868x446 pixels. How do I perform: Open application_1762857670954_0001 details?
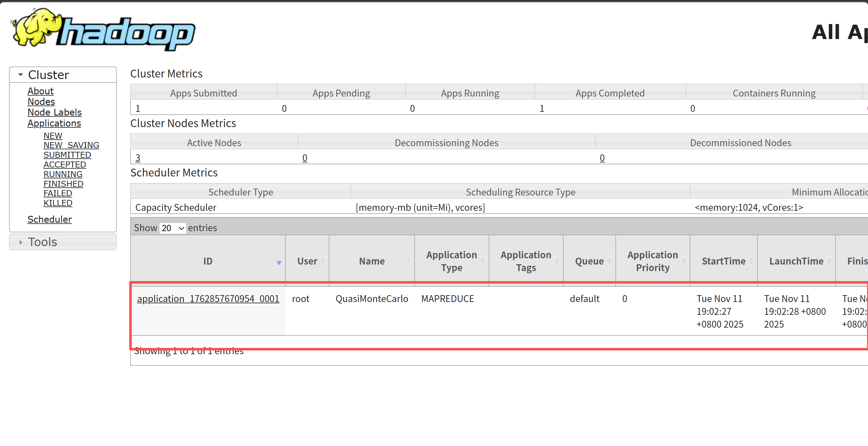tap(208, 299)
